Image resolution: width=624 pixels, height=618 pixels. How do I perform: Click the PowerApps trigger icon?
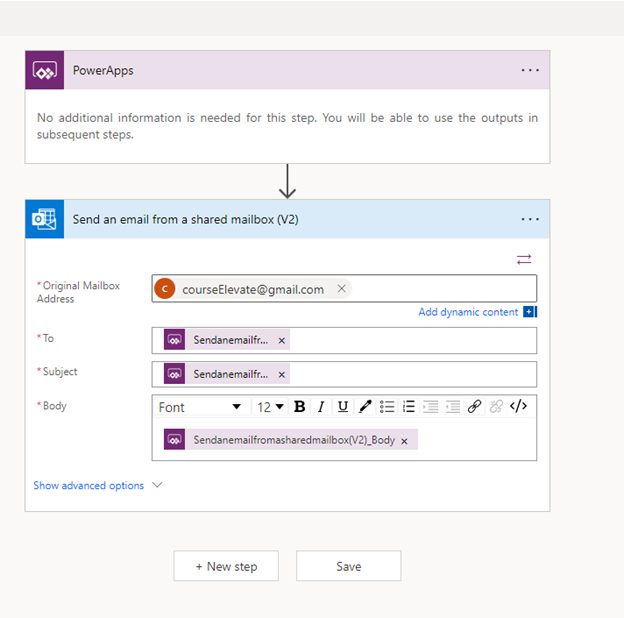(x=45, y=70)
